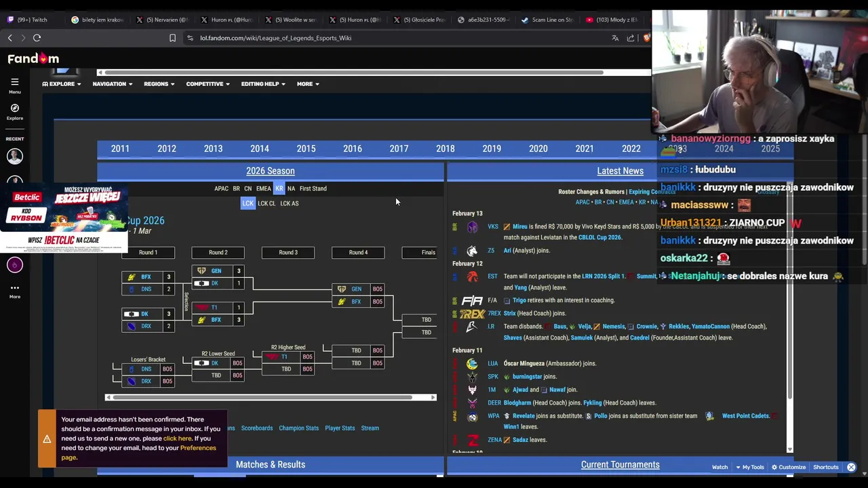Open the Current Tournaments link

click(620, 465)
